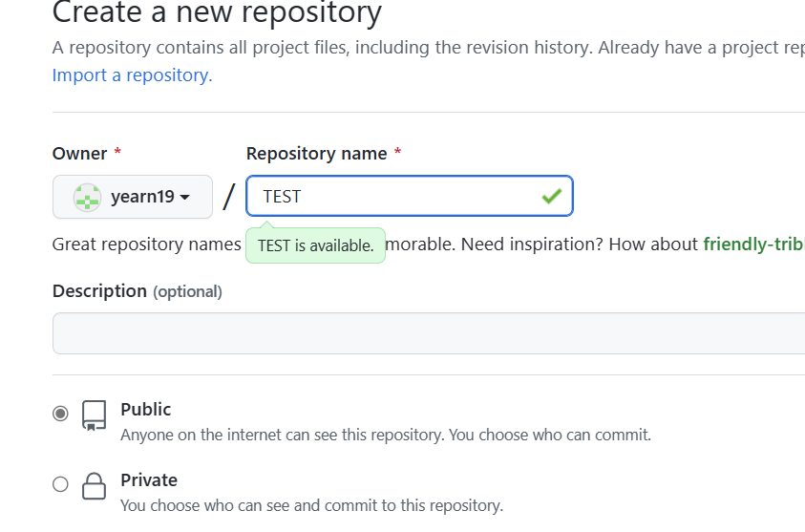Click the Public visibility label
This screenshot has width=805, height=532.
point(146,410)
